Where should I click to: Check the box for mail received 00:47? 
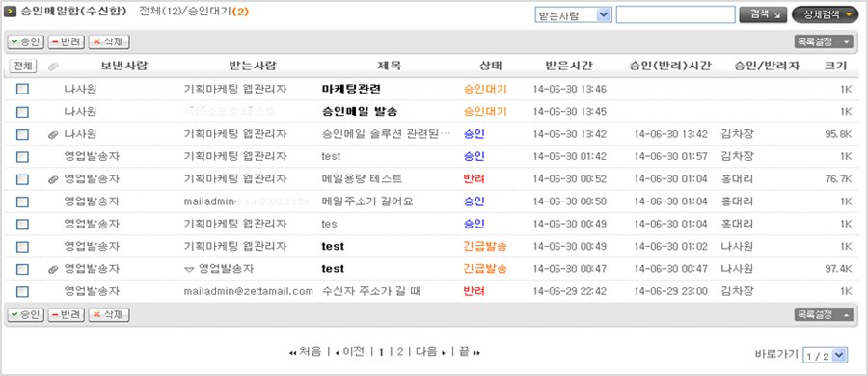point(22,269)
